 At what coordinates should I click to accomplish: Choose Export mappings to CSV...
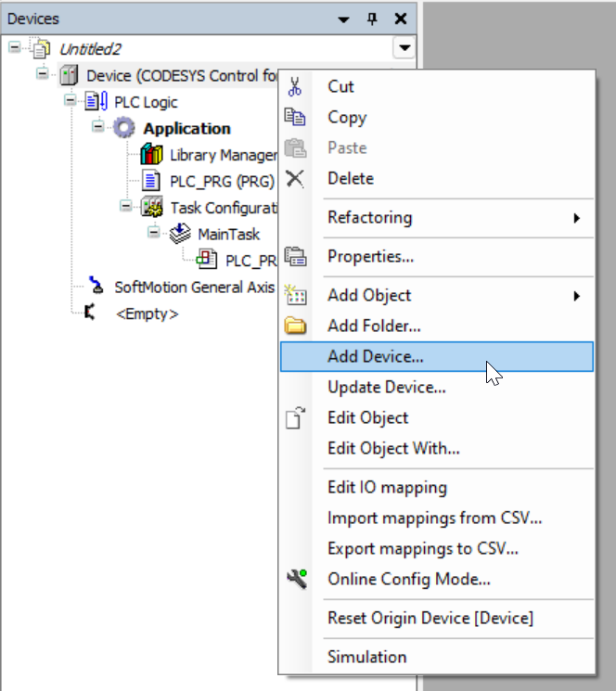[437, 549]
